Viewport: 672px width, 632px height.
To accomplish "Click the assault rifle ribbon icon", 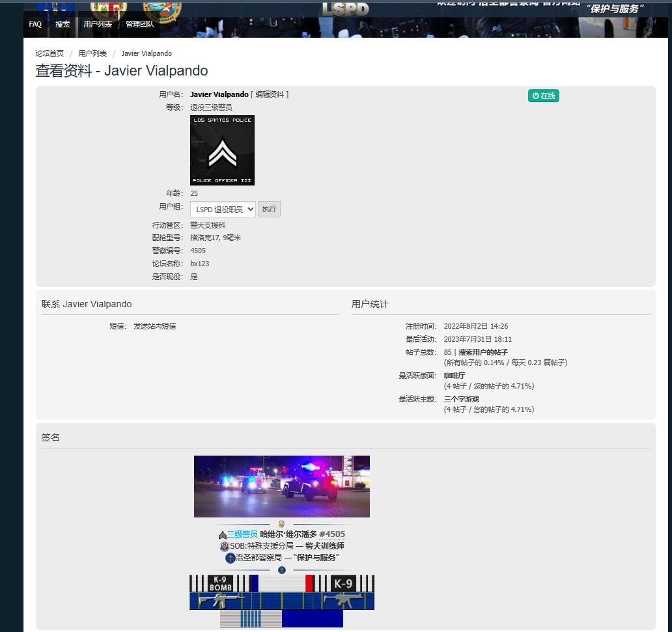I will (220, 601).
